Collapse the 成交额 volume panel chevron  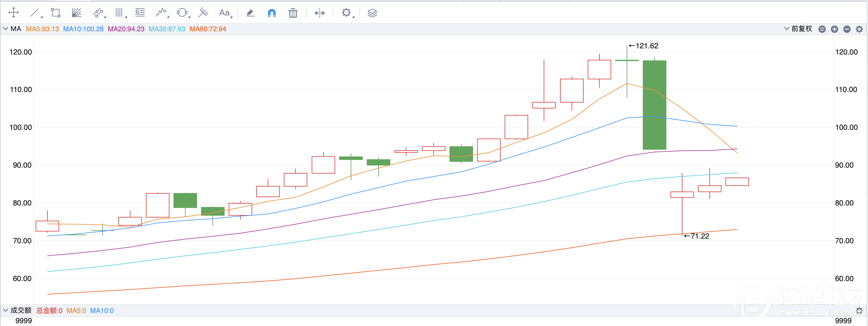(x=5, y=310)
